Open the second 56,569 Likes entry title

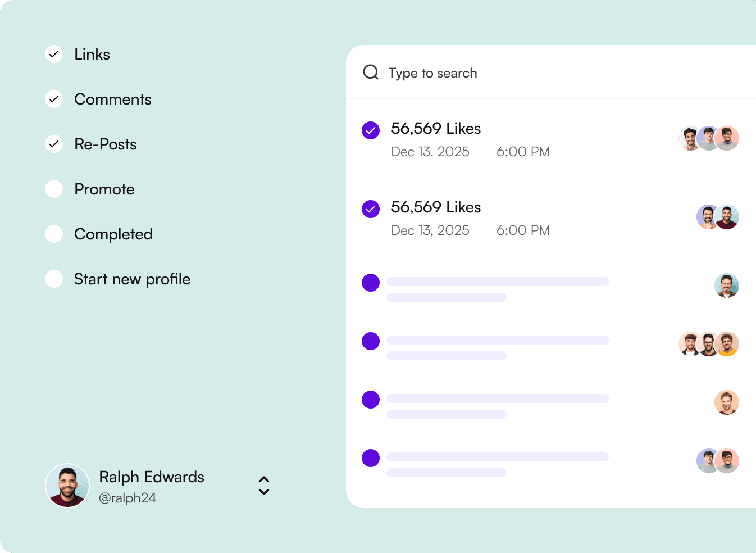click(436, 207)
